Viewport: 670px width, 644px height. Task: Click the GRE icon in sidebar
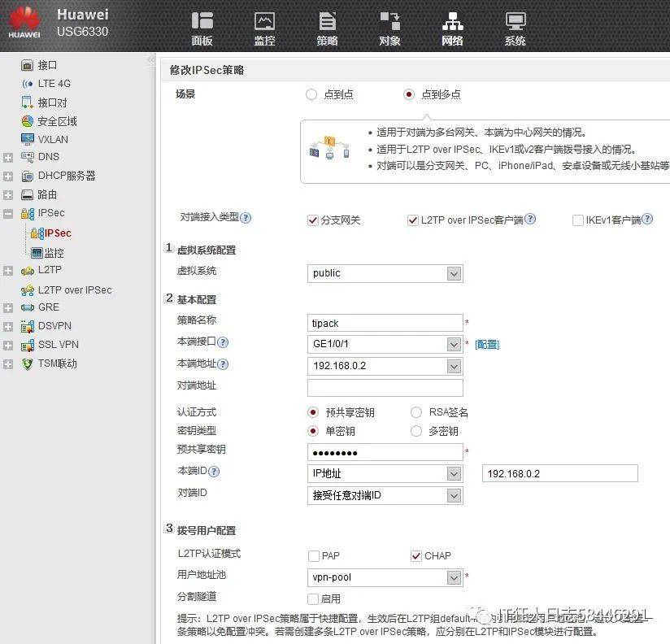(28, 307)
